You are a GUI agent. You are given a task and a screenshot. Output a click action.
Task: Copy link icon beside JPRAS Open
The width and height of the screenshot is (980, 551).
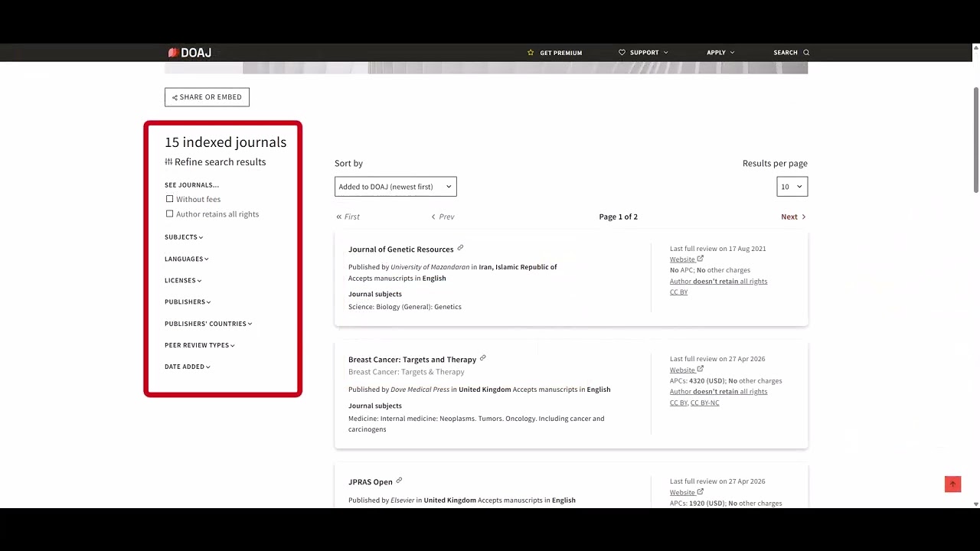399,481
